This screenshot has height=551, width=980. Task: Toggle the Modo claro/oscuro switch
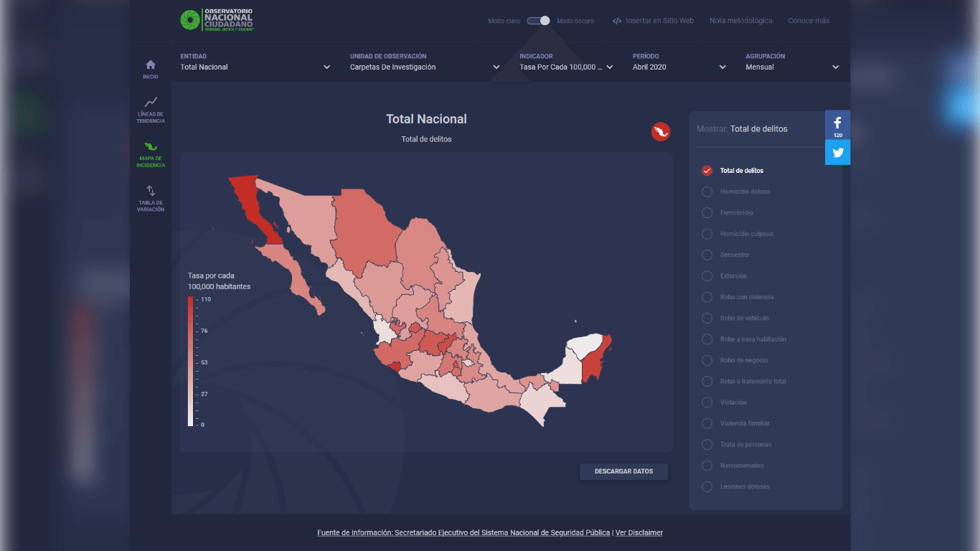pyautogui.click(x=538, y=21)
